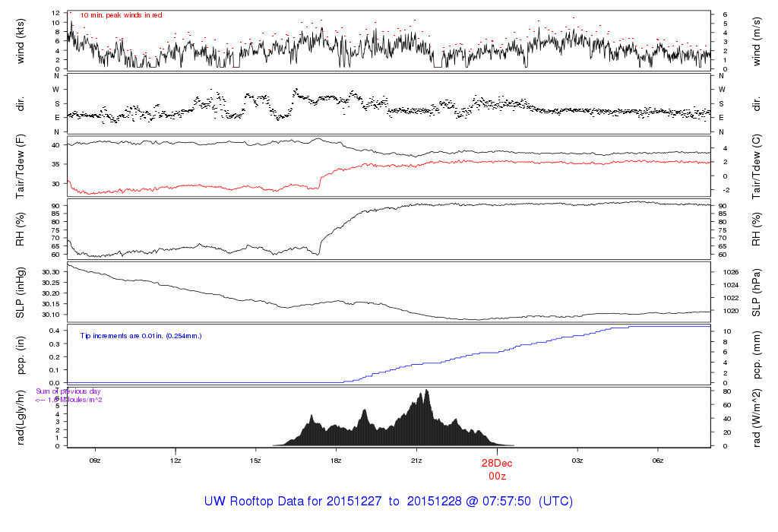Click the 'Sum of previous day' label
The height and width of the screenshot is (532, 778).
pyautogui.click(x=68, y=391)
